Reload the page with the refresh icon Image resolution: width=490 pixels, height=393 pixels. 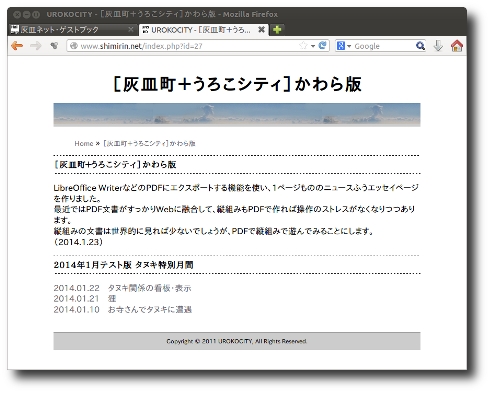click(322, 45)
